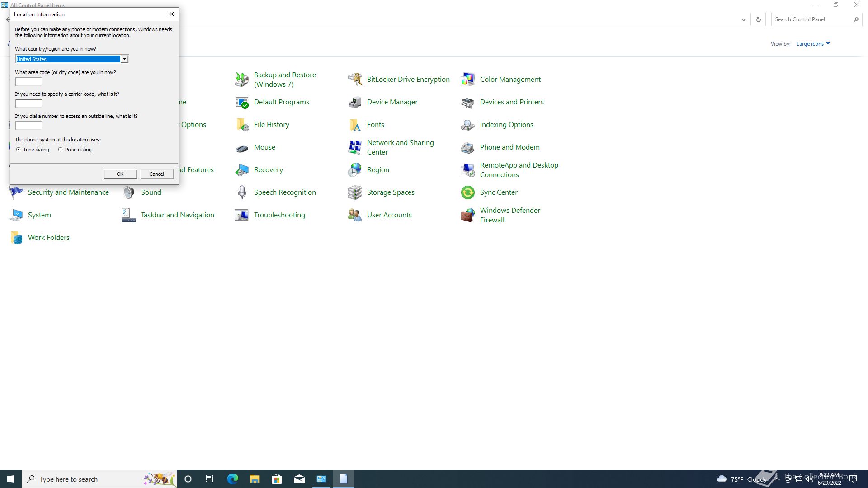This screenshot has height=488, width=868.
Task: Open Microsoft Edge from the taskbar
Action: pyautogui.click(x=232, y=479)
